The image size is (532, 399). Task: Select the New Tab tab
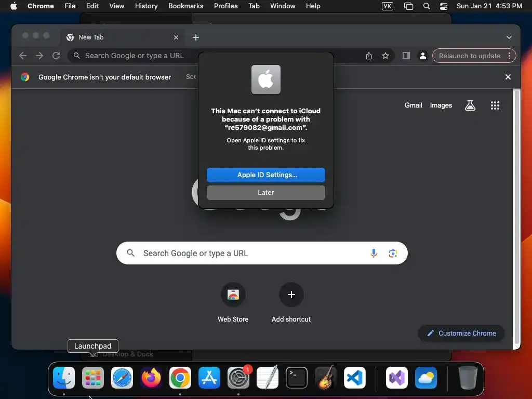pos(123,37)
